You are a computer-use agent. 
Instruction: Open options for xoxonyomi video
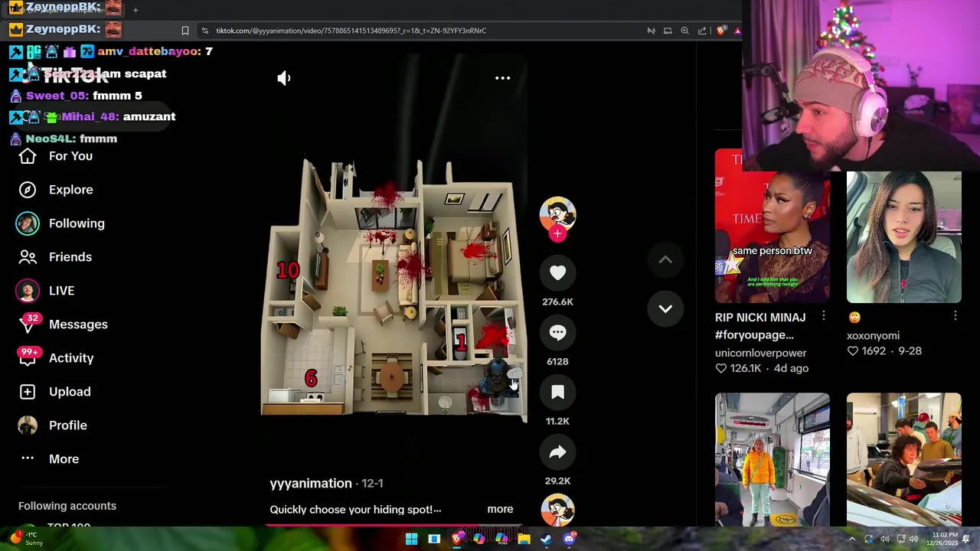point(955,316)
